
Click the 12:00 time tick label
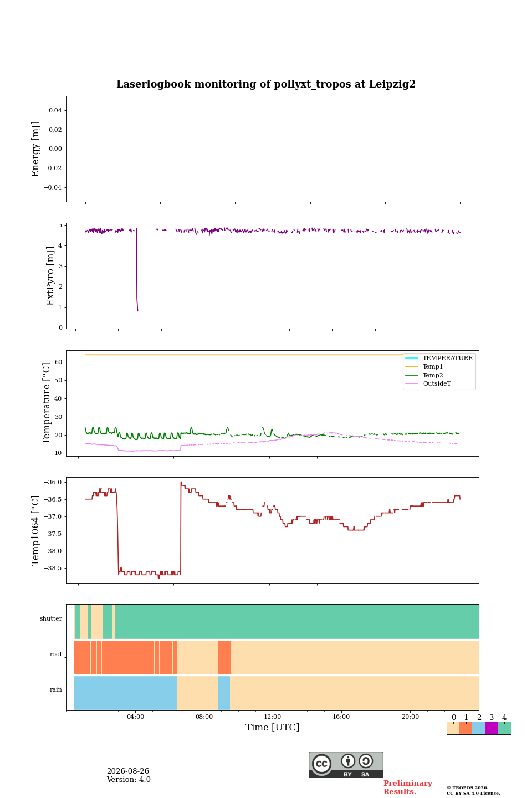pyautogui.click(x=273, y=717)
